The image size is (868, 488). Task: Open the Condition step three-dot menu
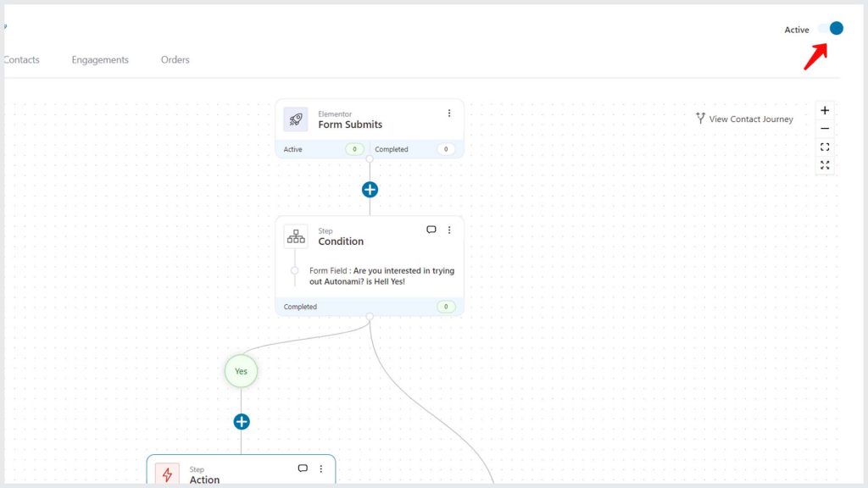449,230
